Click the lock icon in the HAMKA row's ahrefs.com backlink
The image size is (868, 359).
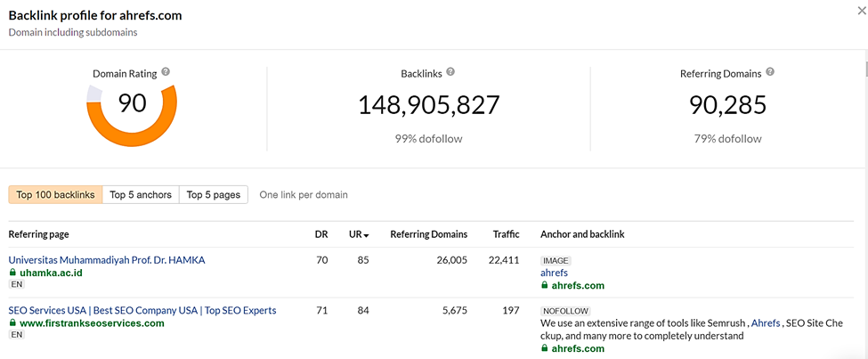(544, 286)
